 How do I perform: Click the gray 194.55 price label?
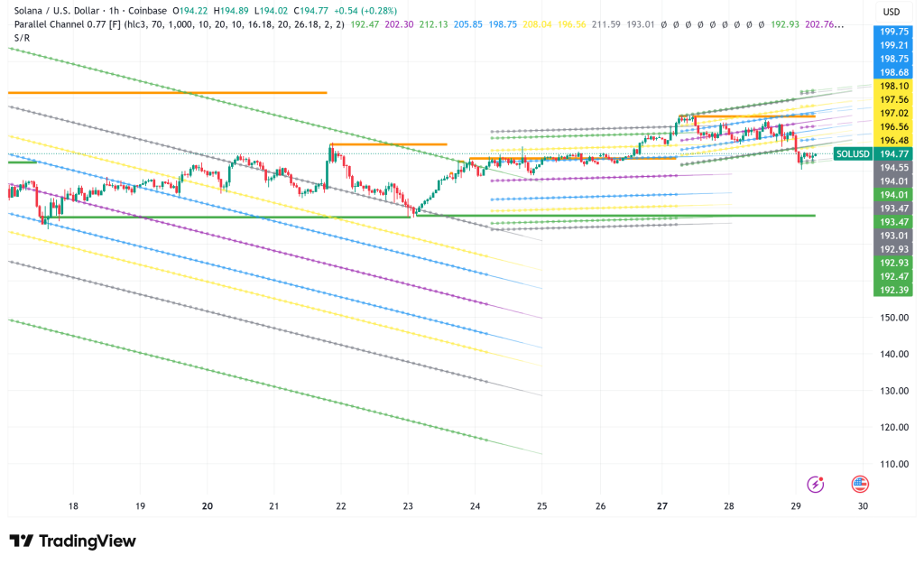pyautogui.click(x=893, y=168)
